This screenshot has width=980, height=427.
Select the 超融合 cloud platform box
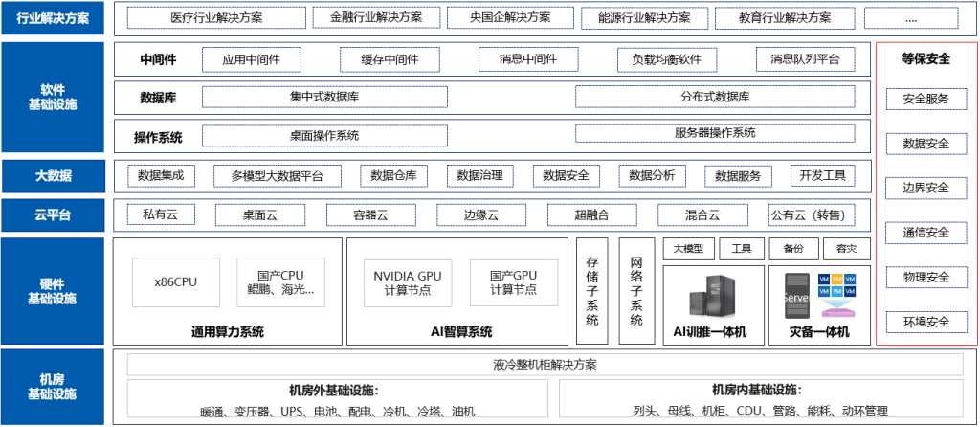591,214
